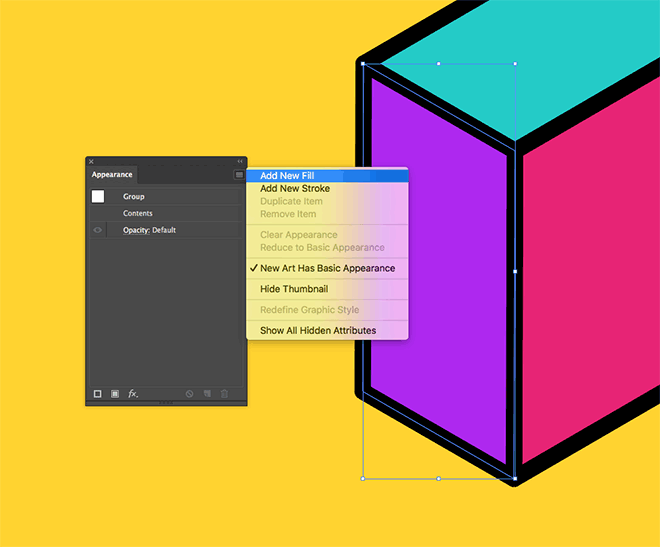660x547 pixels.
Task: Toggle New Art Has Basic Appearance checkmark
Action: pos(327,268)
